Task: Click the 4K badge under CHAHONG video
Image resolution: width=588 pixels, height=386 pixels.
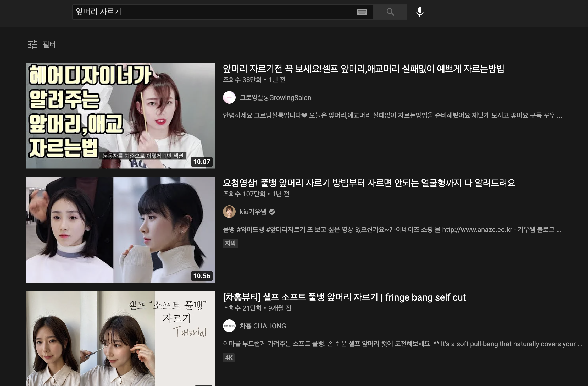Action: pos(229,358)
